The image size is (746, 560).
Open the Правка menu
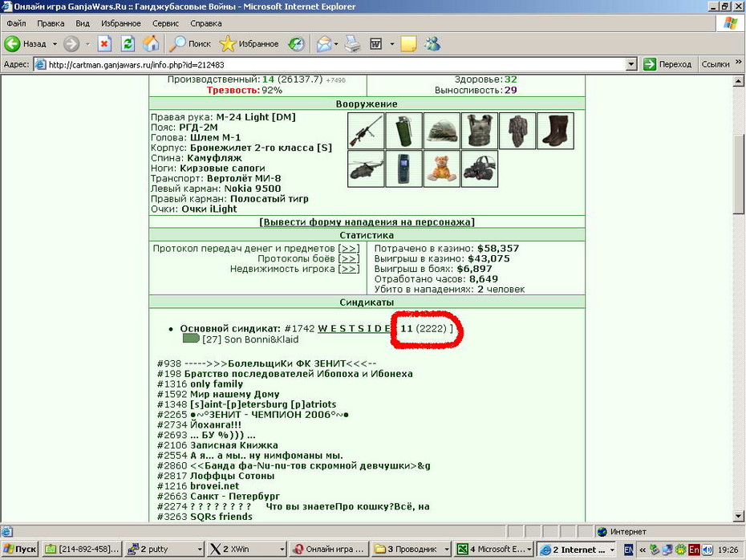(51, 23)
